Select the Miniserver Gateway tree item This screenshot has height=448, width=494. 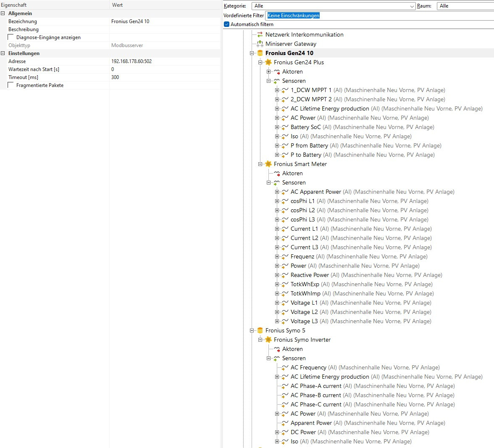(x=291, y=44)
